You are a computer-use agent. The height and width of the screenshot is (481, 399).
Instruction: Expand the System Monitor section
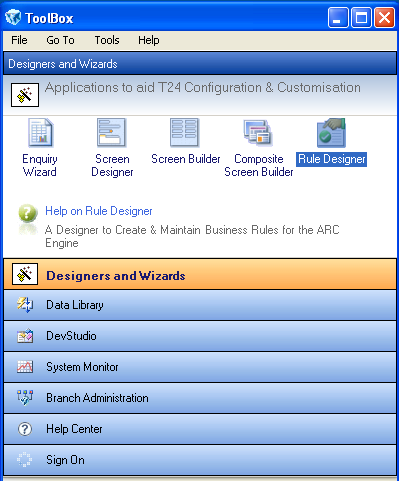tap(200, 367)
